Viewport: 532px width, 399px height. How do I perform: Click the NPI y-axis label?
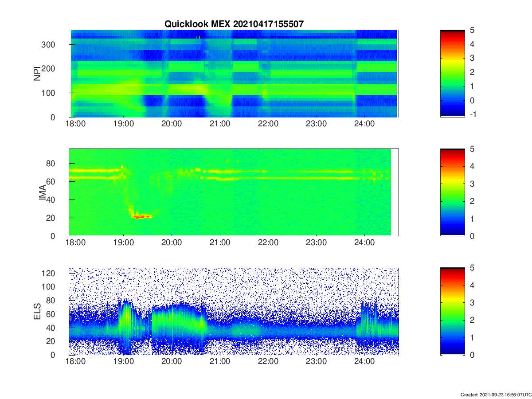pos(37,73)
